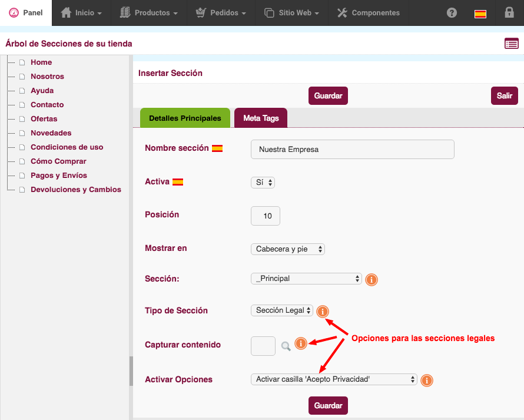Click the section tree vertical scrollbar
The image size is (524, 420).
pos(131,371)
